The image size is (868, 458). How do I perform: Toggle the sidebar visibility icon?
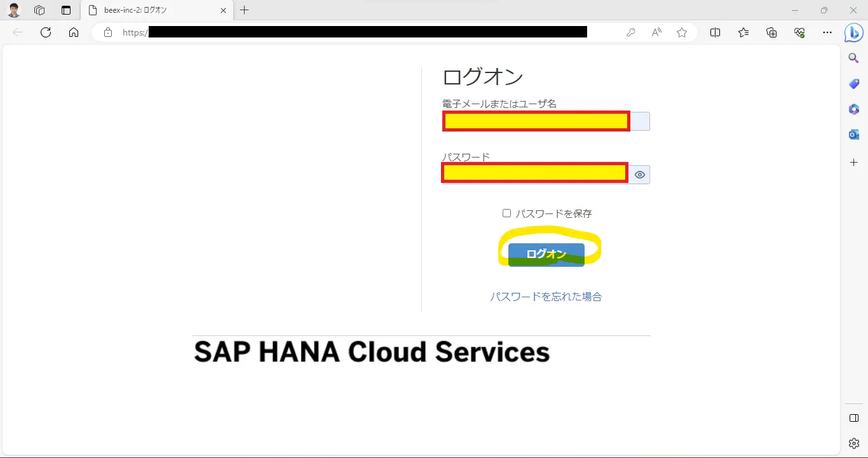coord(854,418)
